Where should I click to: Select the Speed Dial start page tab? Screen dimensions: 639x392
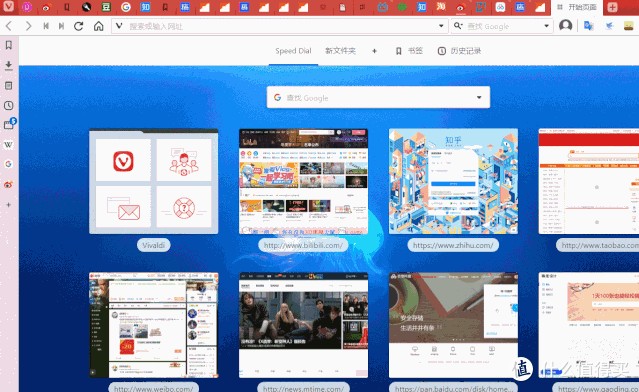[293, 51]
